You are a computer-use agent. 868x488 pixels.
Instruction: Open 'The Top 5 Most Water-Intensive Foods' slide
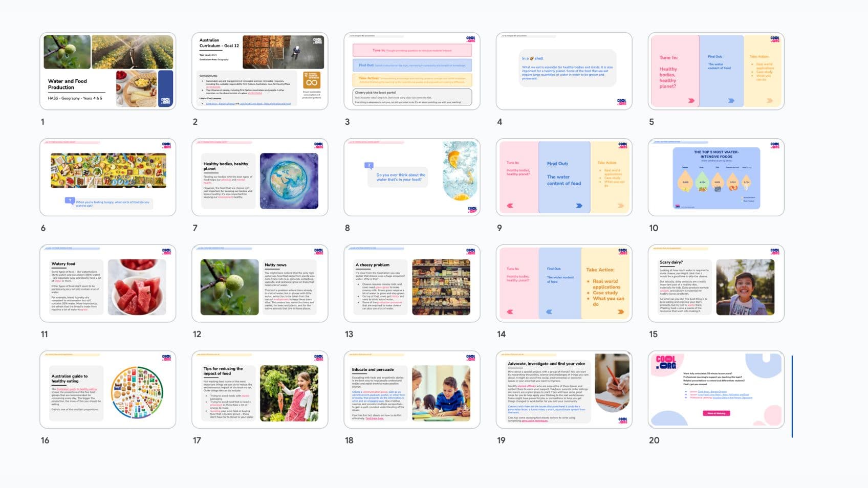coord(715,177)
